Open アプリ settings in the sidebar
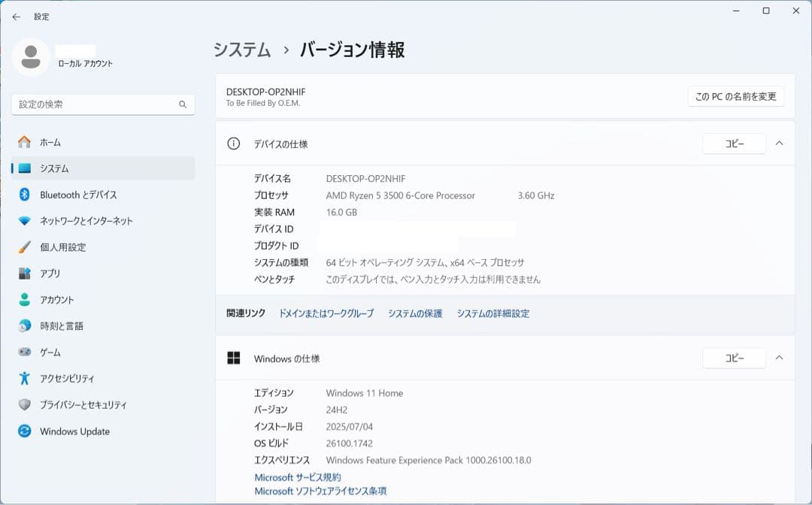Viewport: 812px width, 505px height. (51, 274)
